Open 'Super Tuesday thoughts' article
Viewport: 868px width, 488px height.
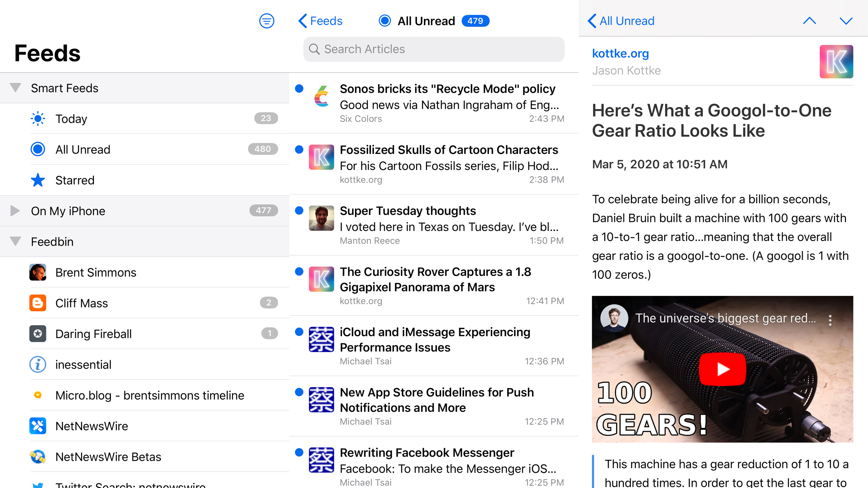[434, 225]
